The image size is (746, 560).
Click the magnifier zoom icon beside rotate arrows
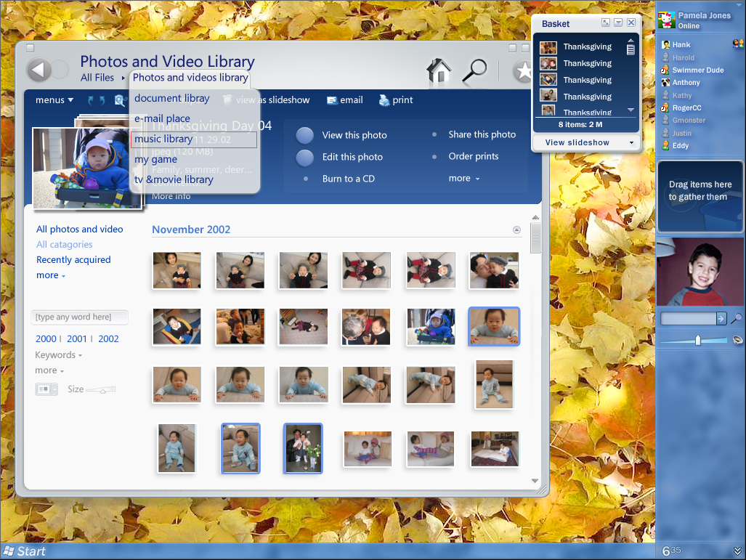pos(120,100)
